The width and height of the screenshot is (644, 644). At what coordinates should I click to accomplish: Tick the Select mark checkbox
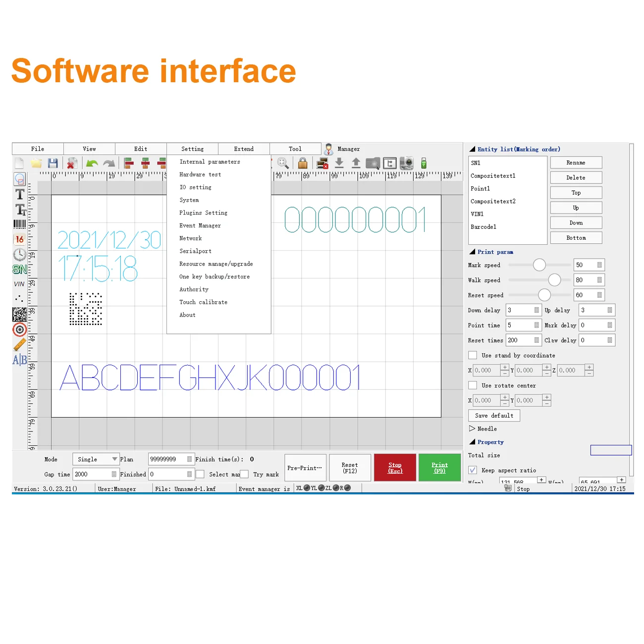tap(200, 474)
